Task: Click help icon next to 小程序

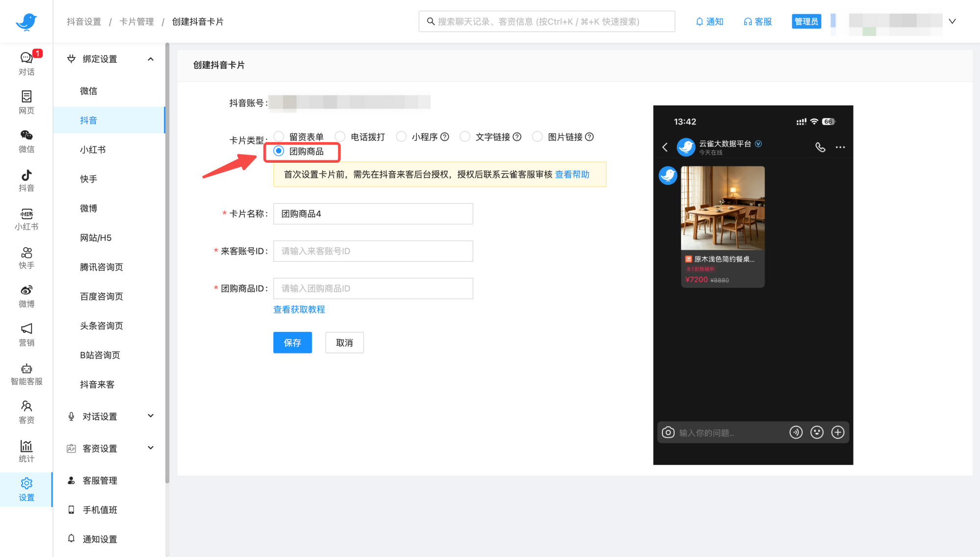Action: (x=444, y=137)
